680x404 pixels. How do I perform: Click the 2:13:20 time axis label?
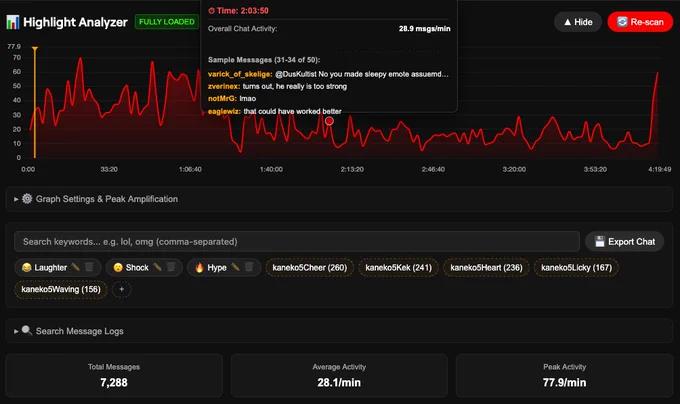click(x=352, y=169)
